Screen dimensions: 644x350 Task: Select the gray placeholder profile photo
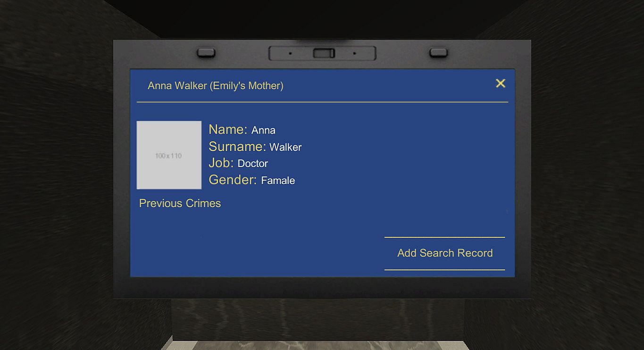point(169,155)
